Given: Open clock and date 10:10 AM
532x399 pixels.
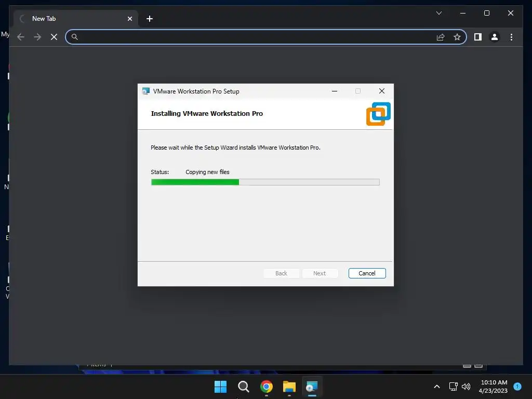Looking at the screenshot, I should (x=494, y=387).
